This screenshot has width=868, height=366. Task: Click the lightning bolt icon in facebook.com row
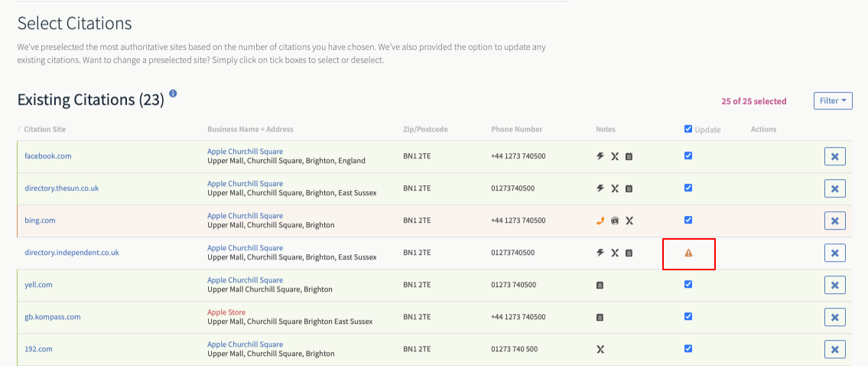coord(600,156)
